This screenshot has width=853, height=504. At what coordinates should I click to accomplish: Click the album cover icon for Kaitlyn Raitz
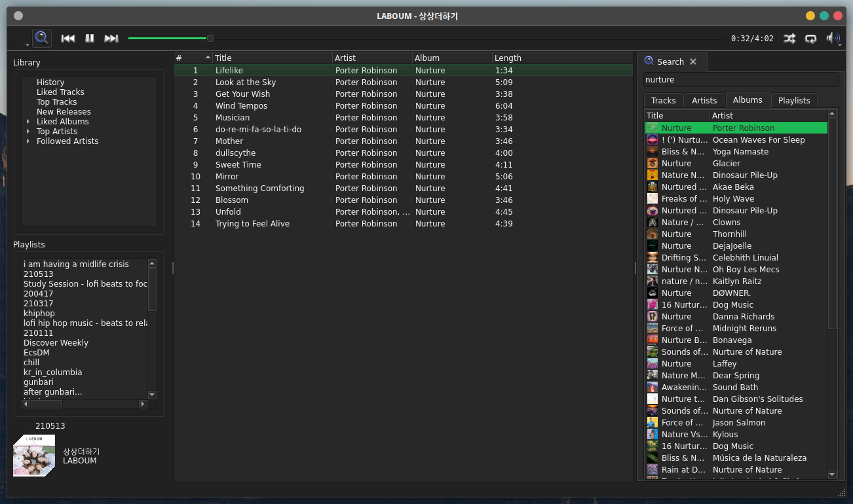pyautogui.click(x=652, y=281)
